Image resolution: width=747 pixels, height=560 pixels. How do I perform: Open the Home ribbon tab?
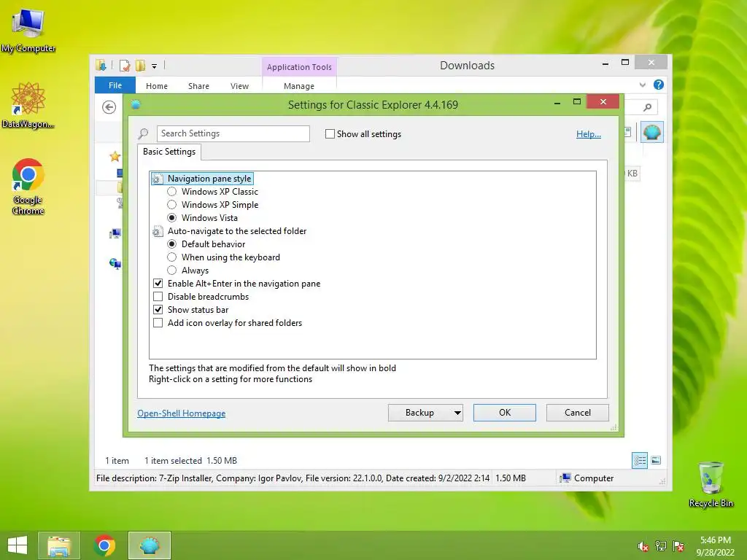tap(157, 86)
